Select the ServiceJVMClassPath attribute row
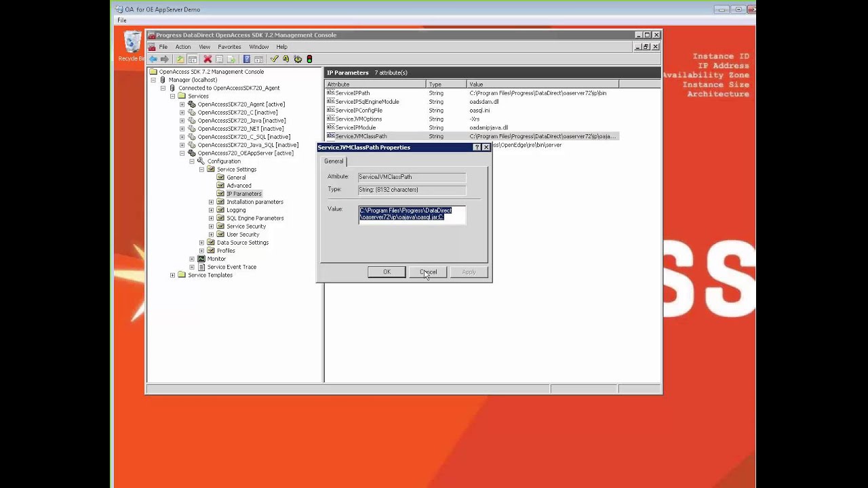 tap(471, 136)
